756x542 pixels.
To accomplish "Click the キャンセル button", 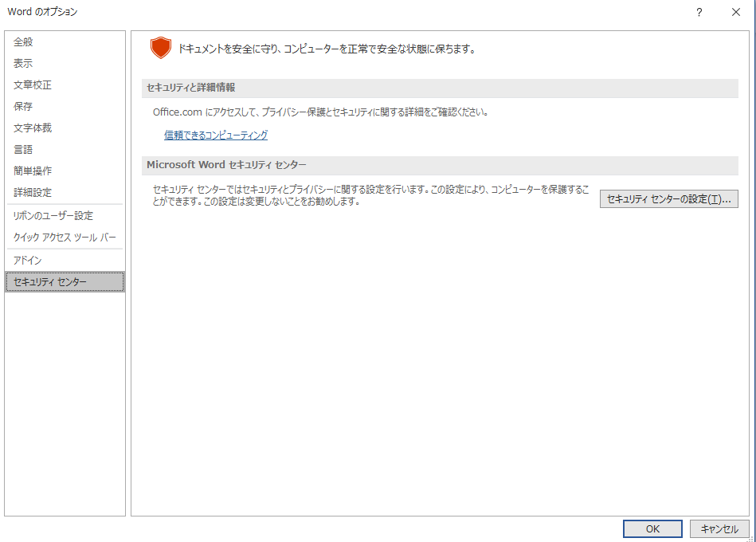I will pos(719,529).
